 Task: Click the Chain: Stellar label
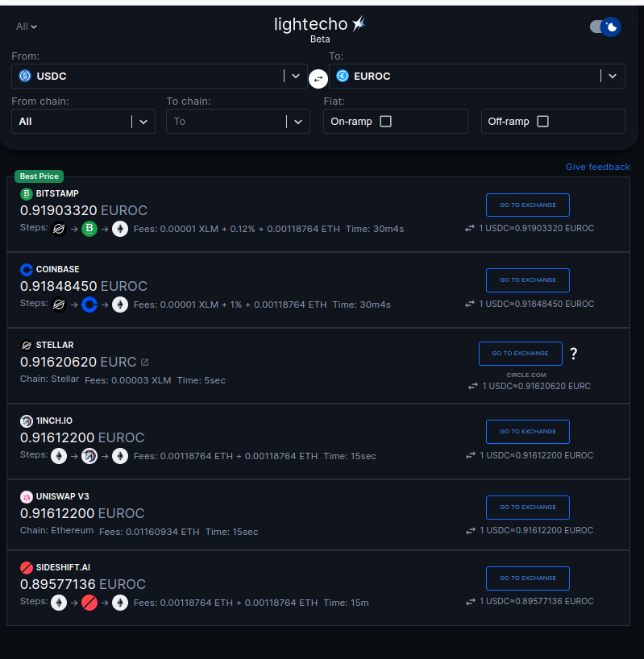50,379
